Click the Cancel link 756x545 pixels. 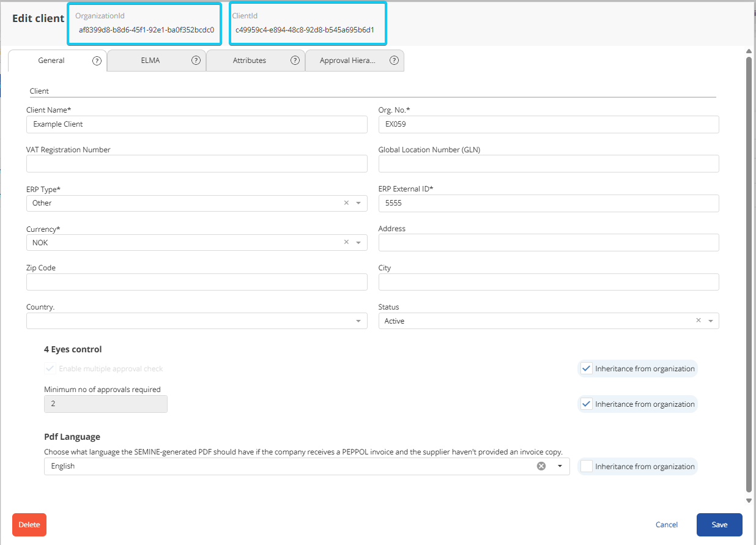pyautogui.click(x=667, y=525)
